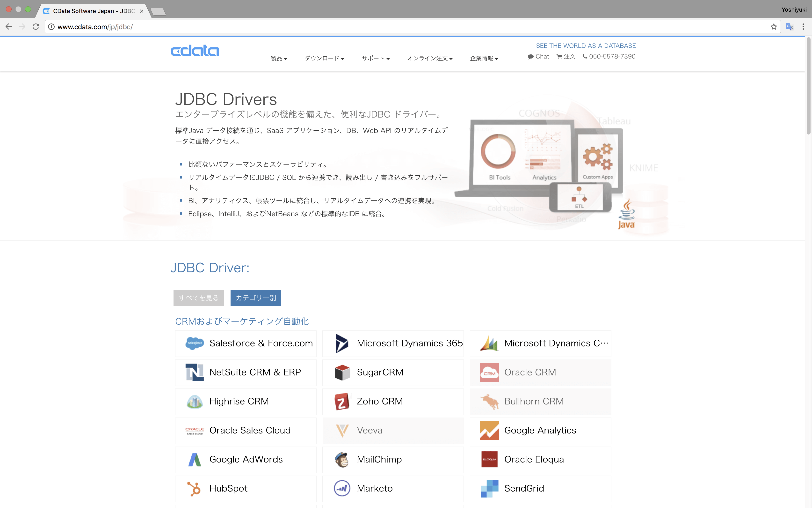Image resolution: width=812 pixels, height=508 pixels.
Task: Click the CData logo in header
Action: click(x=195, y=51)
